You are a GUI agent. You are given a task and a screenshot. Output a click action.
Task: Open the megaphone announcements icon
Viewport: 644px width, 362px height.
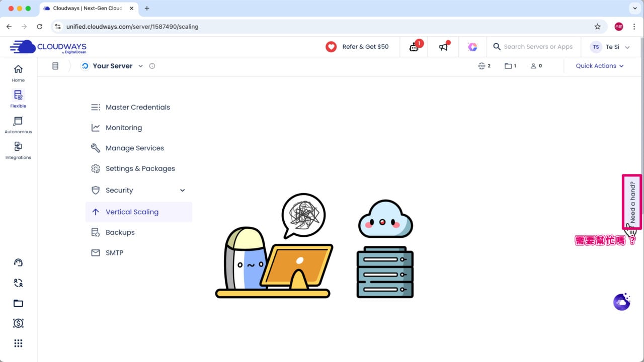coord(443,47)
